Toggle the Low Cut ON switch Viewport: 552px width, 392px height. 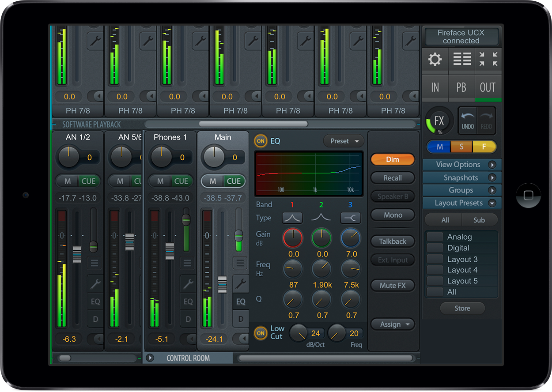click(261, 333)
